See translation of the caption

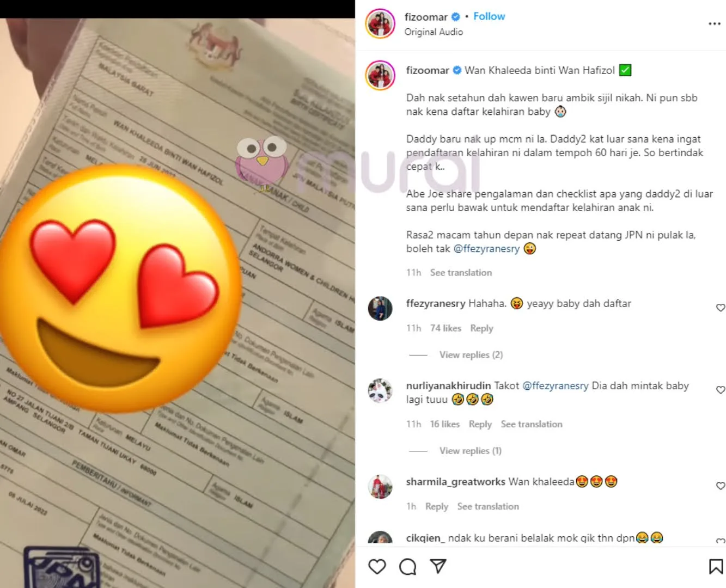point(461,273)
